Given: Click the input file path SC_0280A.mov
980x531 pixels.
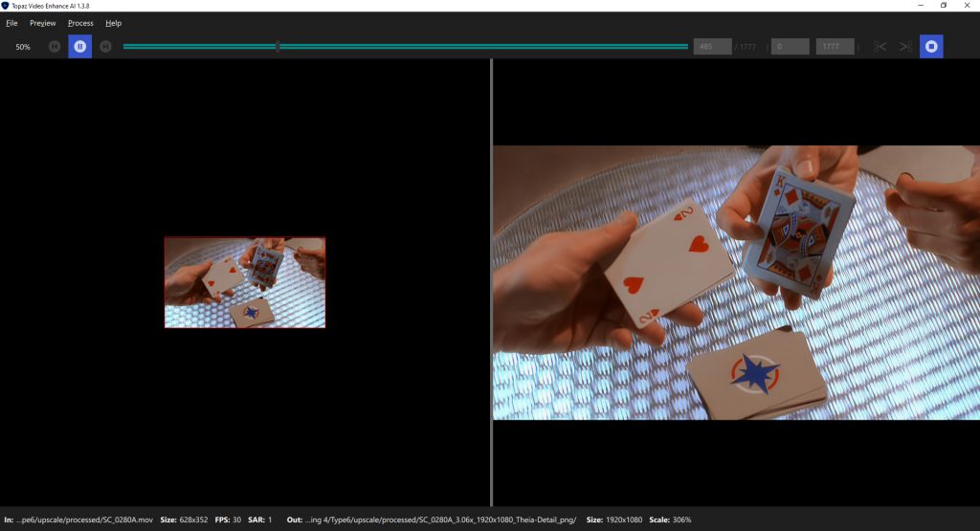Looking at the screenshot, I should click(x=84, y=520).
